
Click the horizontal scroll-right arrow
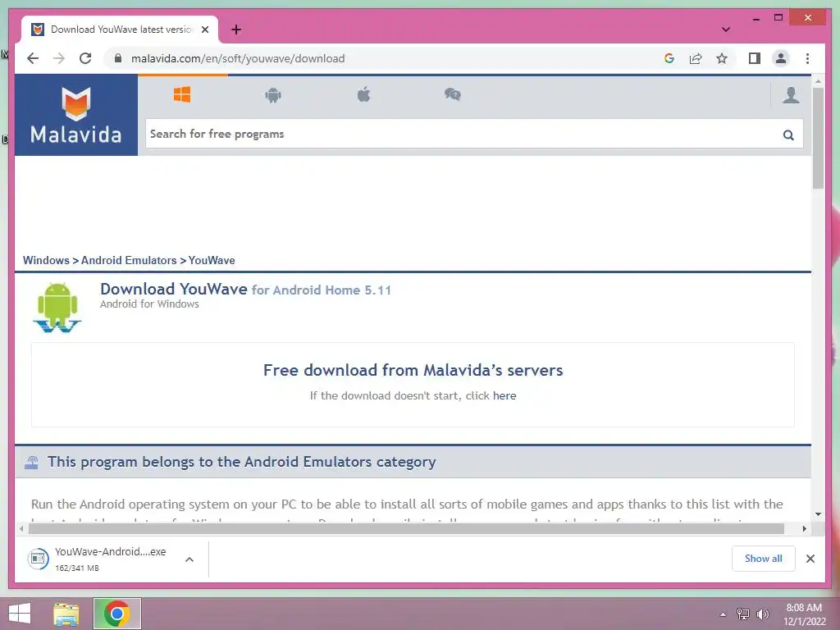[x=805, y=529]
